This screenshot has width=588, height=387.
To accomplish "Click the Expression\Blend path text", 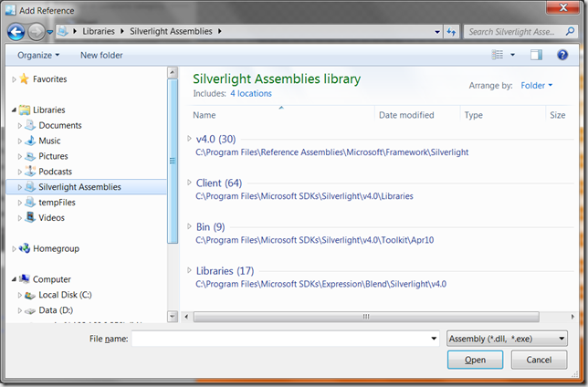I will pos(320,284).
